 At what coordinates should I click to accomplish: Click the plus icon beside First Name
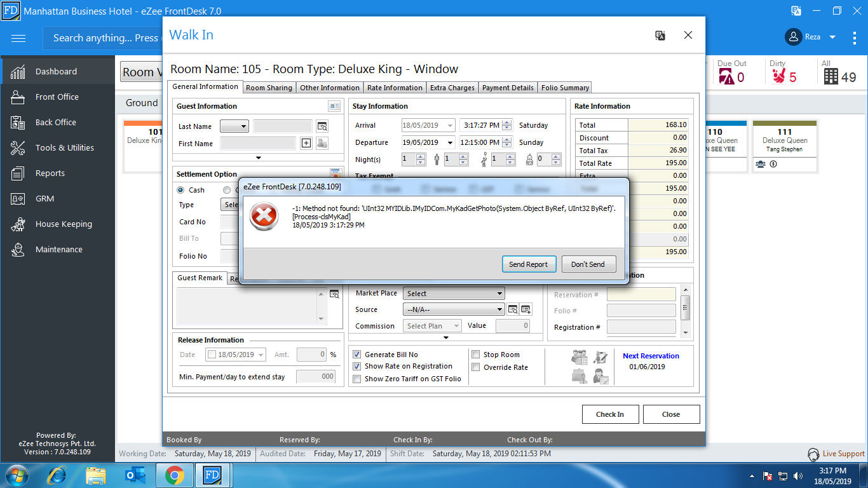pos(306,143)
